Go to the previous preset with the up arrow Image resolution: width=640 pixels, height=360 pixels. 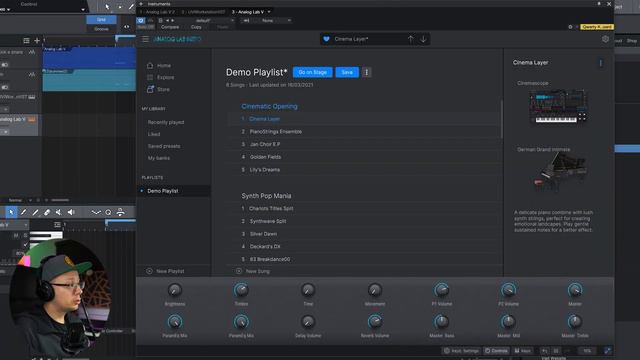point(411,39)
